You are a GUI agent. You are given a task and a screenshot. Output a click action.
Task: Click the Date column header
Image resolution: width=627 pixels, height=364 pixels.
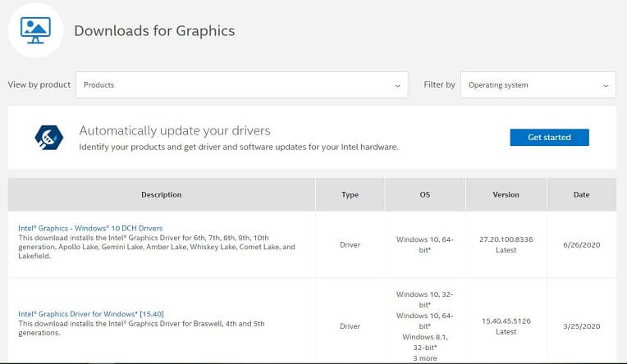pos(581,194)
